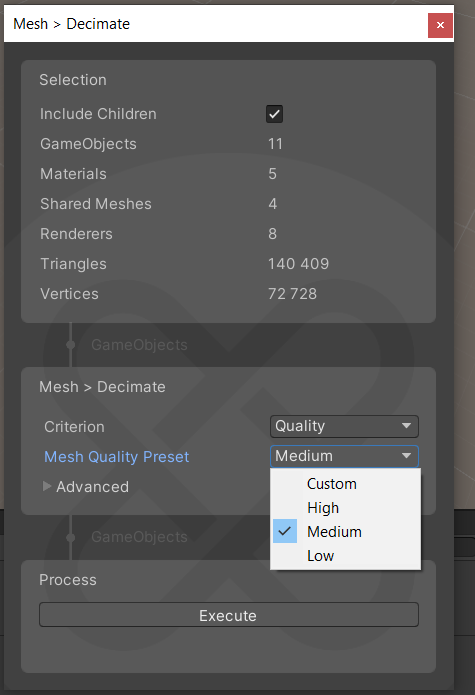Click the Triangles count value 140 409

pyautogui.click(x=298, y=264)
